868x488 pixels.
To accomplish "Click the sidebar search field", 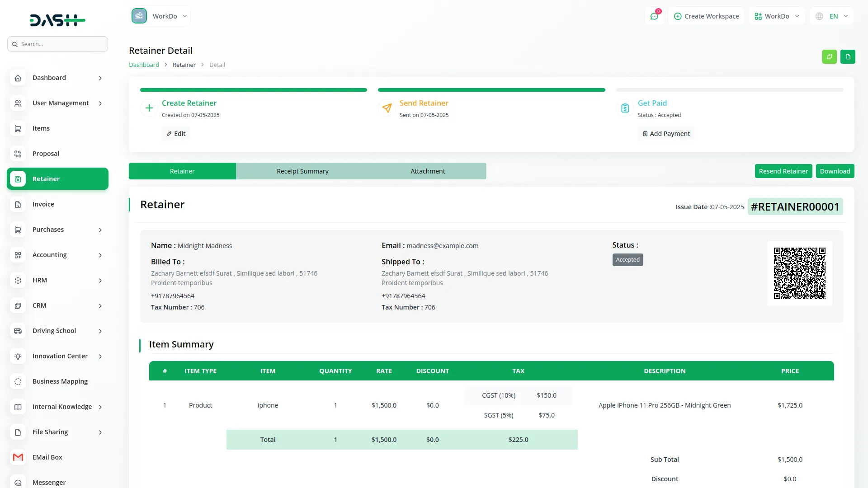I will click(x=58, y=44).
